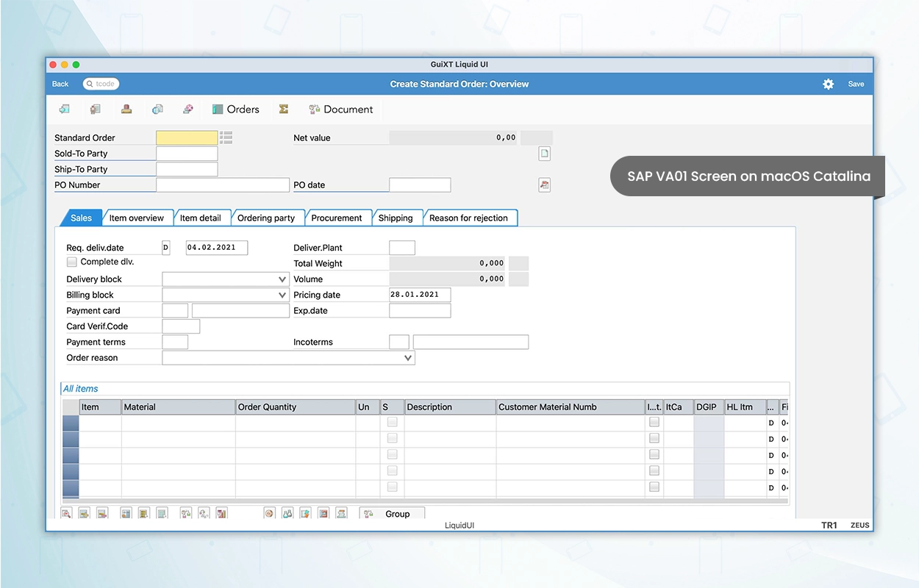
Task: Click the Deliver.Plant input field
Action: pos(402,248)
